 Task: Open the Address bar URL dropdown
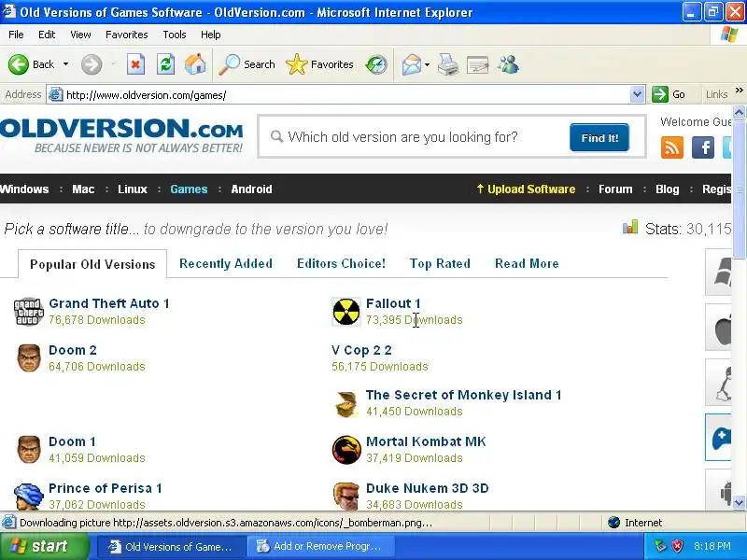(x=637, y=94)
